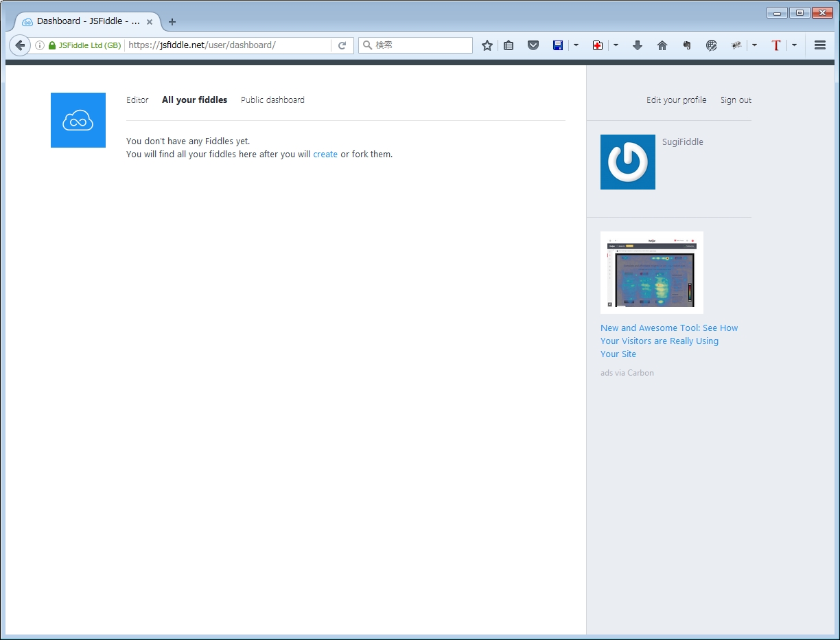Expand dropdown arrow beside red T icon
This screenshot has height=640, width=840.
(794, 45)
